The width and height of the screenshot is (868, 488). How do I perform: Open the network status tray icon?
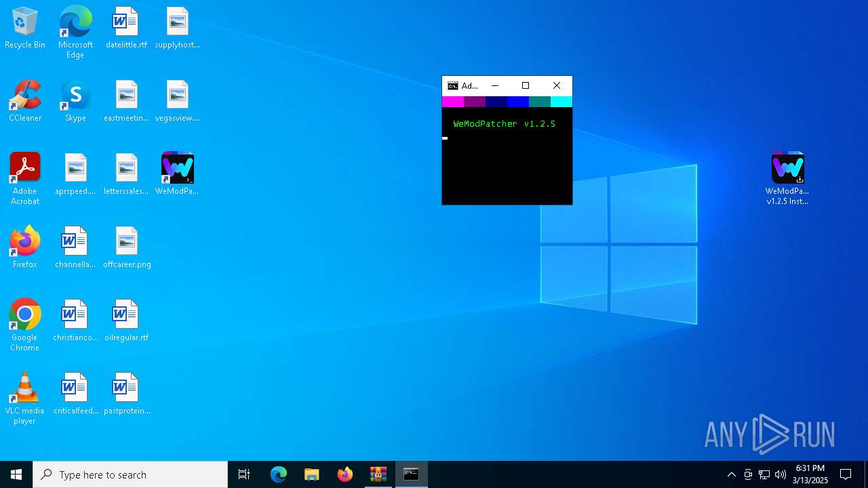click(x=764, y=474)
